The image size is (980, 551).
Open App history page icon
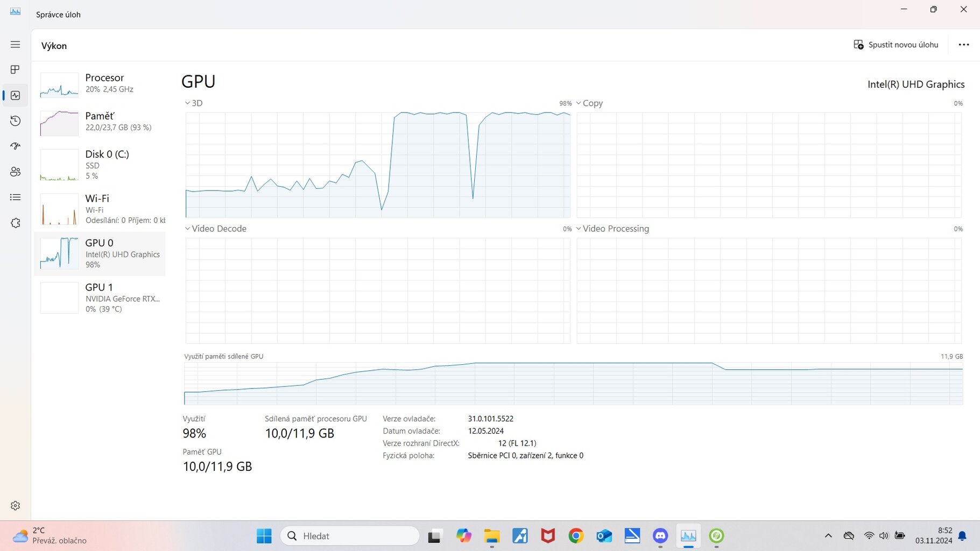(15, 121)
